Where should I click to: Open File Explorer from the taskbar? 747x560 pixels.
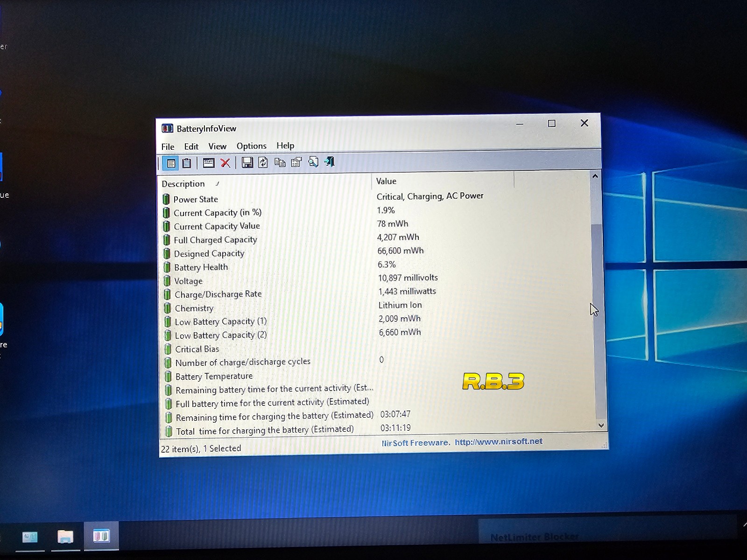point(65,537)
